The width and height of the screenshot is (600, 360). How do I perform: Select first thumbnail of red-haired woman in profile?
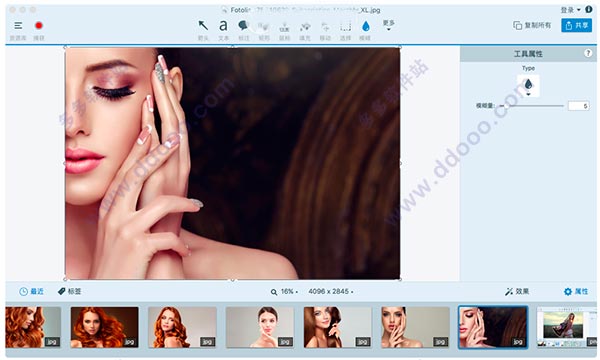coord(33,327)
